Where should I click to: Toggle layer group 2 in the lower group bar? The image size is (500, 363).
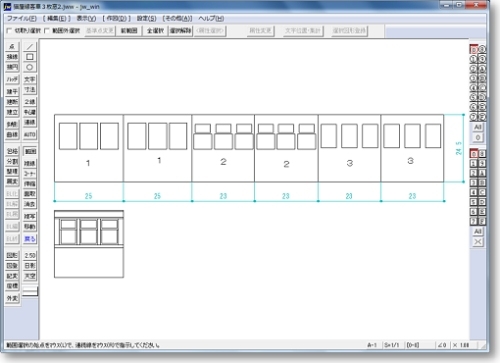coord(474,173)
